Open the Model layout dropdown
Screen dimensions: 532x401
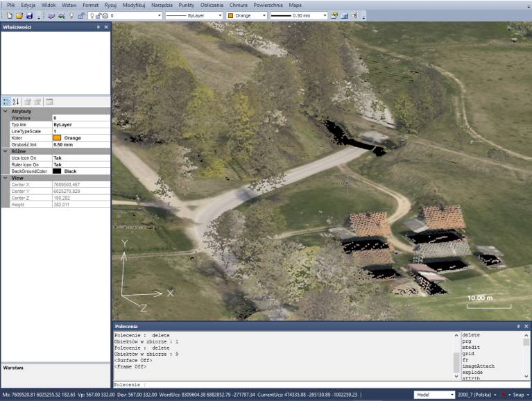pyautogui.click(x=452, y=395)
